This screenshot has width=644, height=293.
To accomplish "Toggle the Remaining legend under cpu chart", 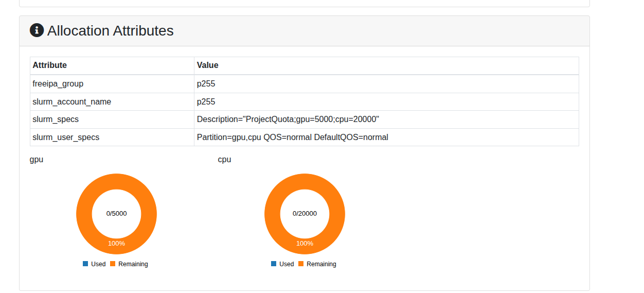I will pyautogui.click(x=317, y=264).
